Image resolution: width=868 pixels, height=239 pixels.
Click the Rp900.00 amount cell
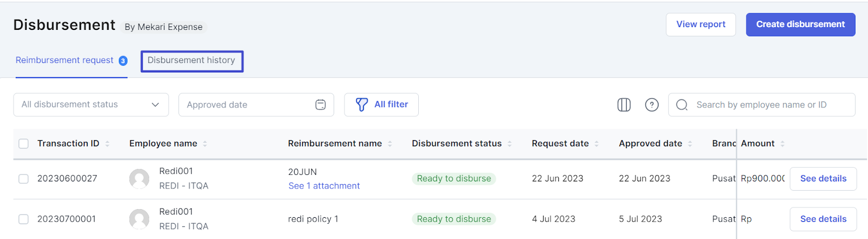(763, 179)
